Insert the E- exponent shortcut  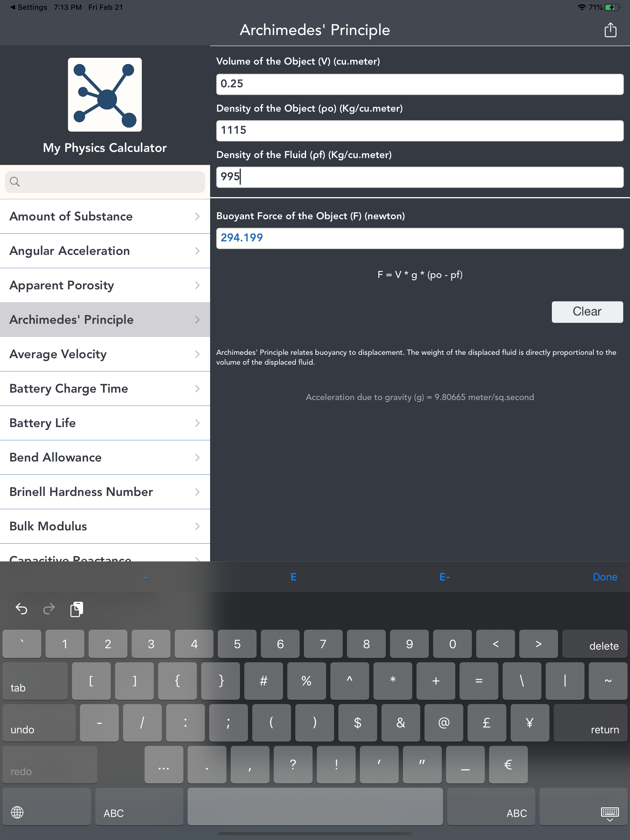coord(444,577)
